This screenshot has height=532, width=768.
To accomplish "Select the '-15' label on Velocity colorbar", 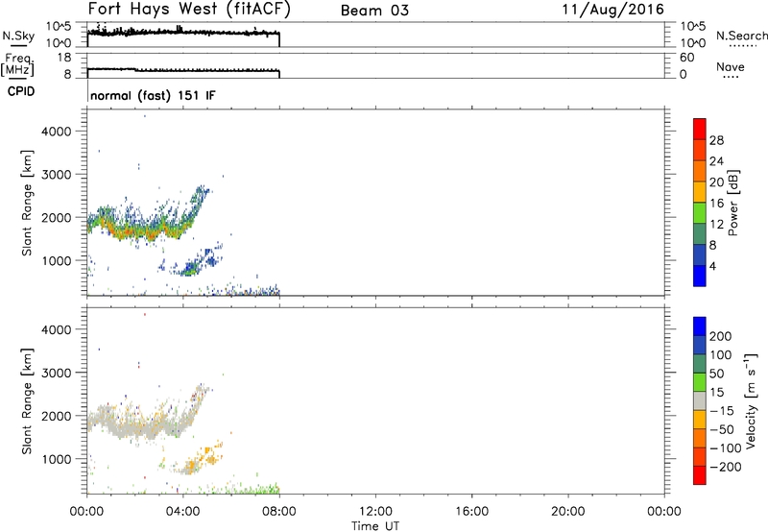I will tap(722, 410).
